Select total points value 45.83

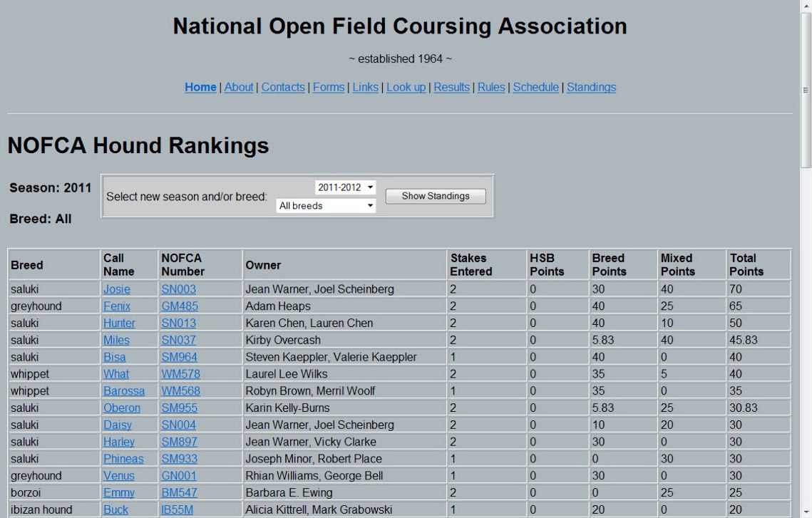point(744,341)
